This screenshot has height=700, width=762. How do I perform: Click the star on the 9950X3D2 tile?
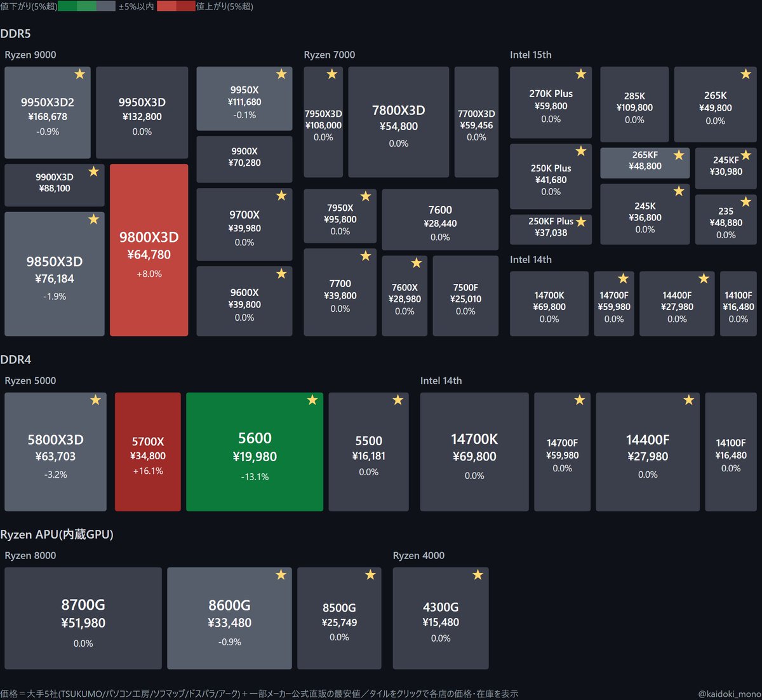(80, 74)
